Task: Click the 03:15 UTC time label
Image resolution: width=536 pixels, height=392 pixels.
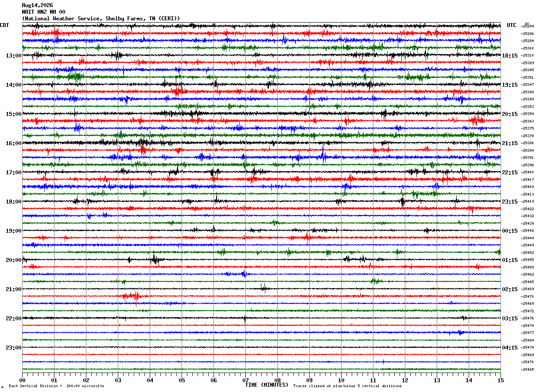Action: [x=510, y=318]
